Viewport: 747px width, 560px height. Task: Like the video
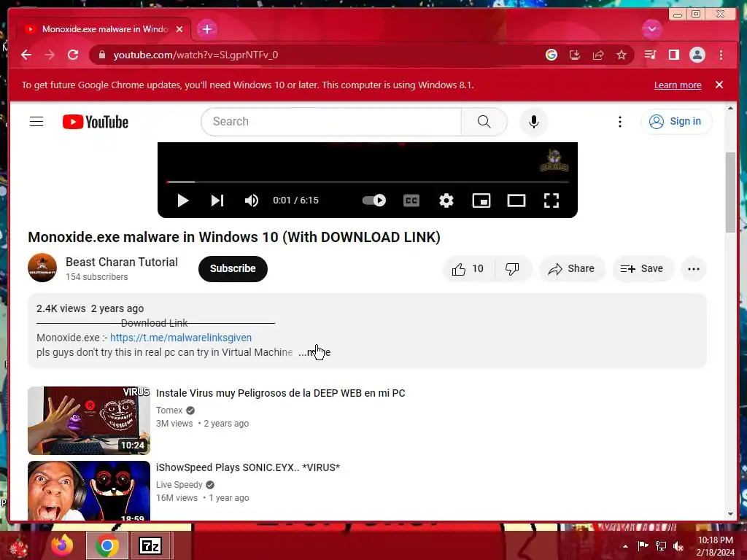[x=468, y=269]
